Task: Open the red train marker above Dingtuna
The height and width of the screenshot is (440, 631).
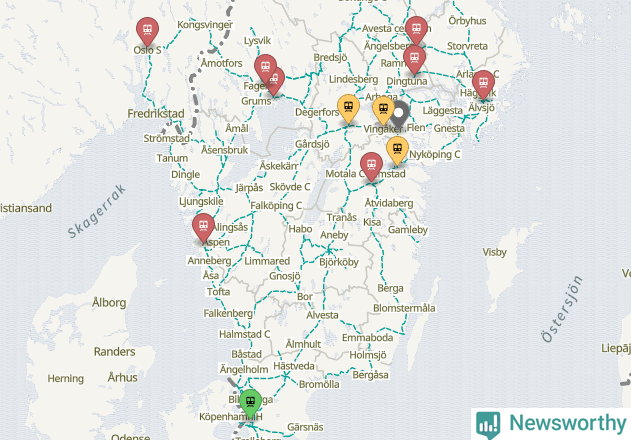Action: (x=414, y=60)
